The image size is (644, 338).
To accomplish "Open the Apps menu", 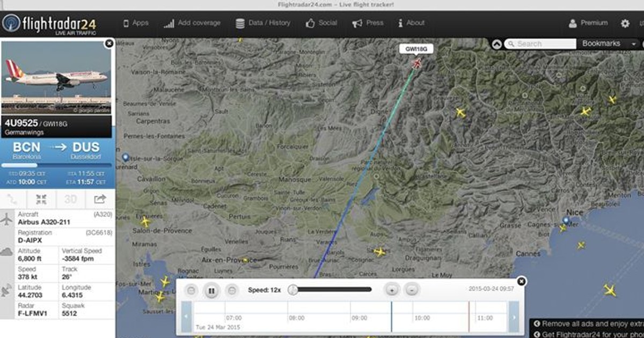I will 136,23.
